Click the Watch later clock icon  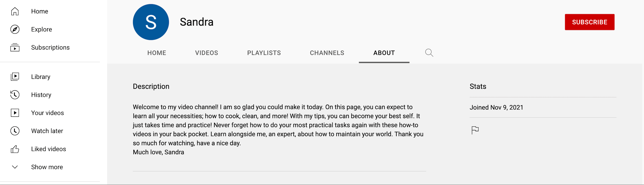tap(15, 131)
